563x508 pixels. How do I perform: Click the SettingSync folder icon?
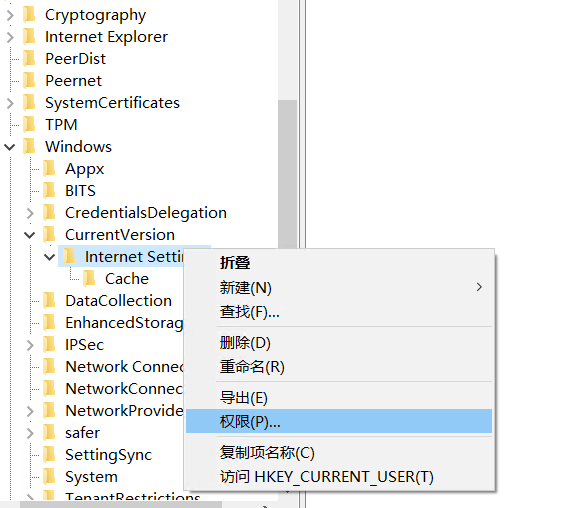(49, 455)
